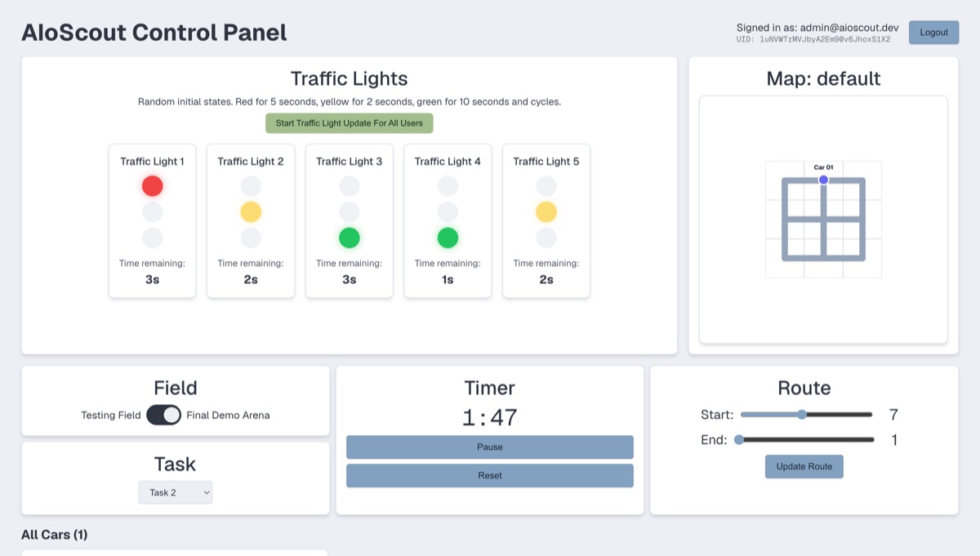Screen dimensions: 980x556
Task: Click the yellow lamp of Traffic Light 5
Action: (546, 212)
